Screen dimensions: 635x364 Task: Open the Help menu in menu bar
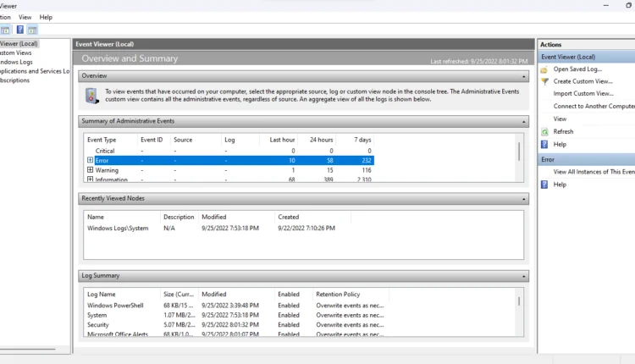point(46,17)
